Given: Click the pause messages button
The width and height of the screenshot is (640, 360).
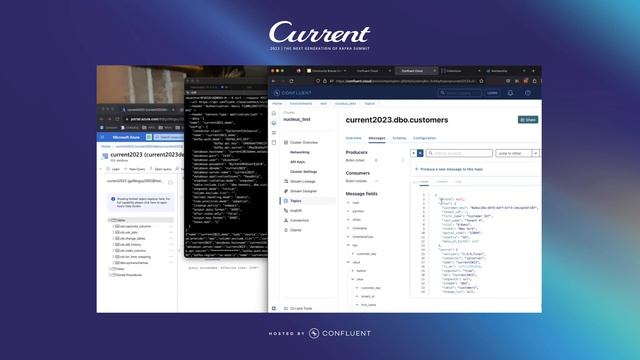Looking at the screenshot, I should [420, 153].
